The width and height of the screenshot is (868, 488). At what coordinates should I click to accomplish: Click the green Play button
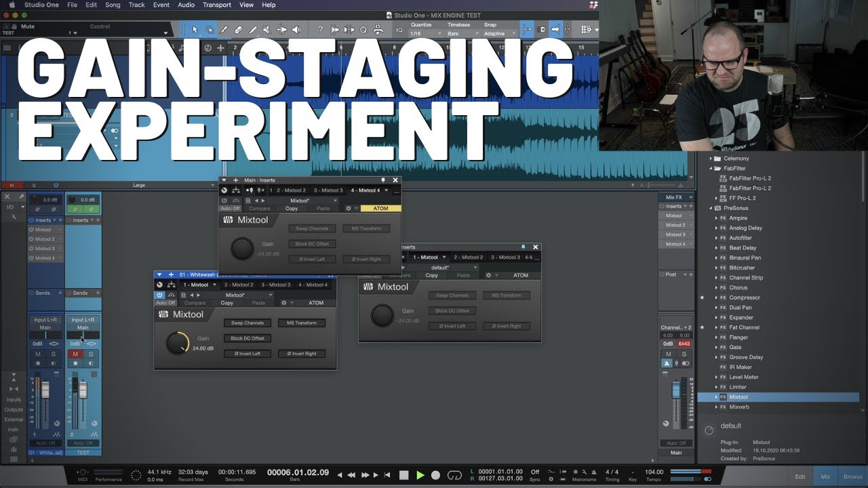(420, 475)
